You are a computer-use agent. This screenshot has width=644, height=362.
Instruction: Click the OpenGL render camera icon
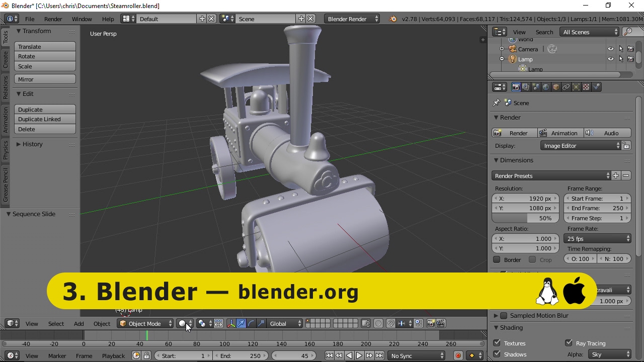431,323
